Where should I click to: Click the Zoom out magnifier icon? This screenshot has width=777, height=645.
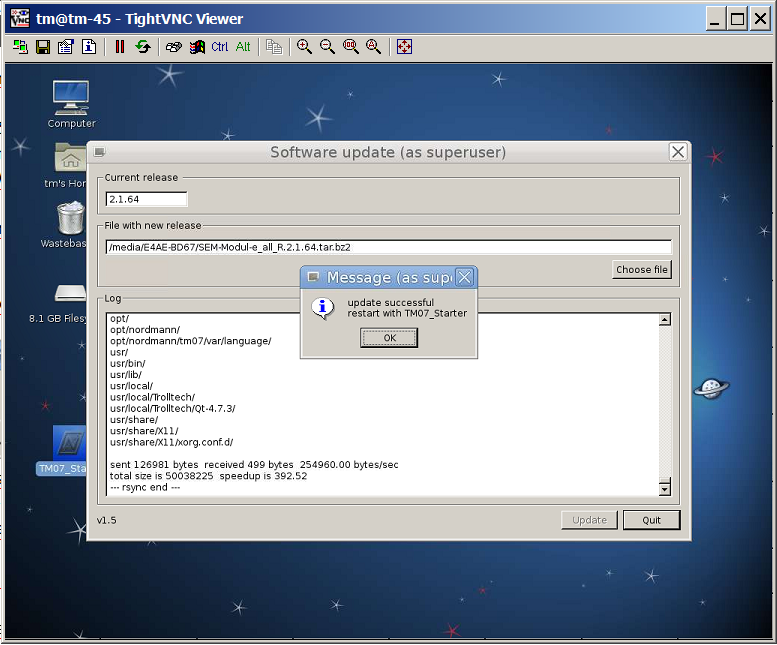pos(328,47)
